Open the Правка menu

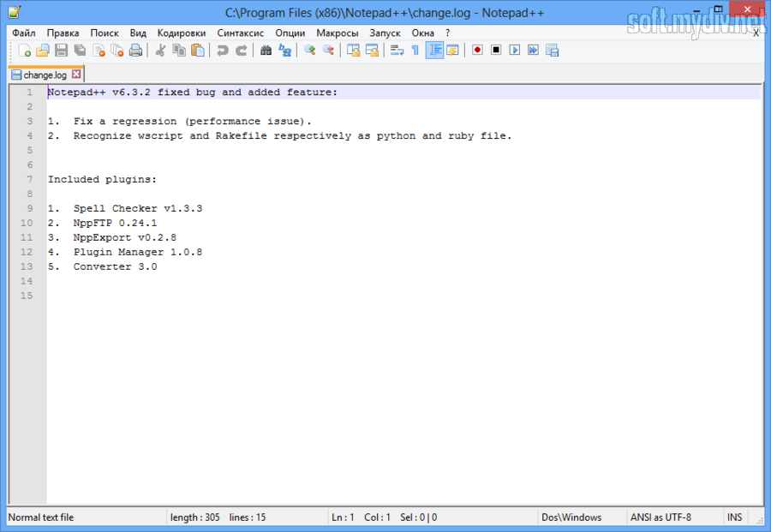point(63,33)
